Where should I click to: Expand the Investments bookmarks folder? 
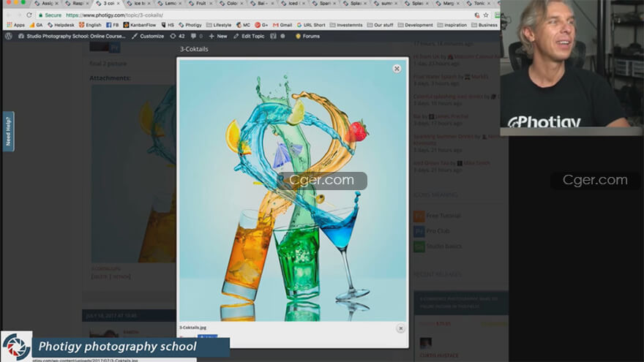point(346,25)
